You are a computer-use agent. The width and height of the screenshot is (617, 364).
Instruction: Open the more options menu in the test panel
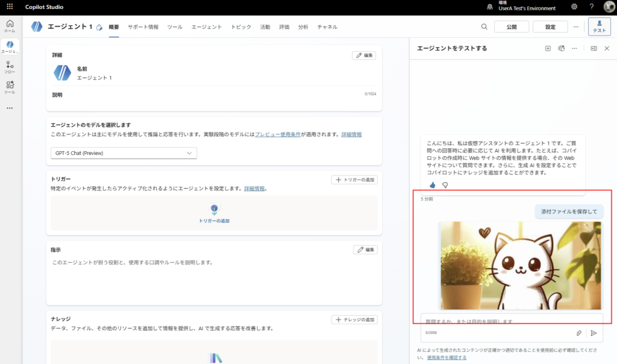click(574, 48)
